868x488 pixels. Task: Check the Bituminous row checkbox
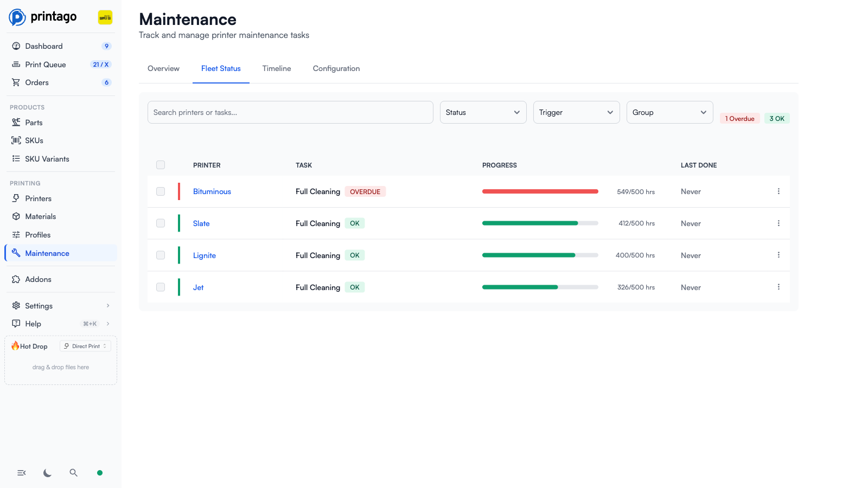pos(161,191)
